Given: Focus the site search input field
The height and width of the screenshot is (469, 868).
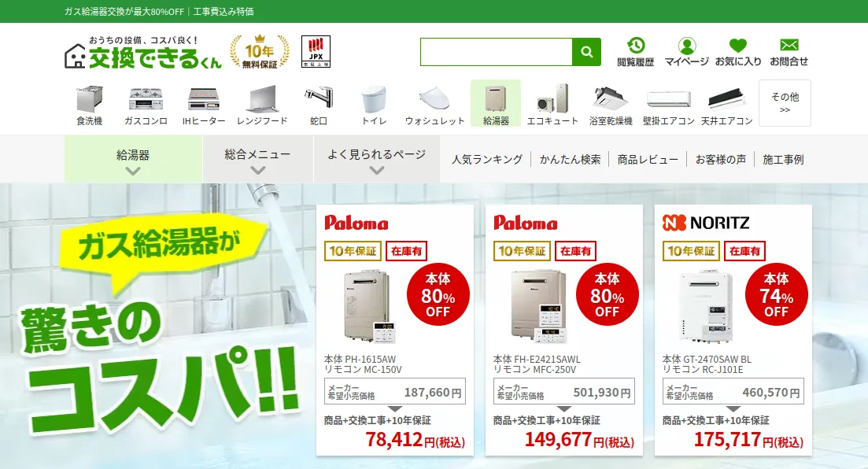Looking at the screenshot, I should (496, 52).
